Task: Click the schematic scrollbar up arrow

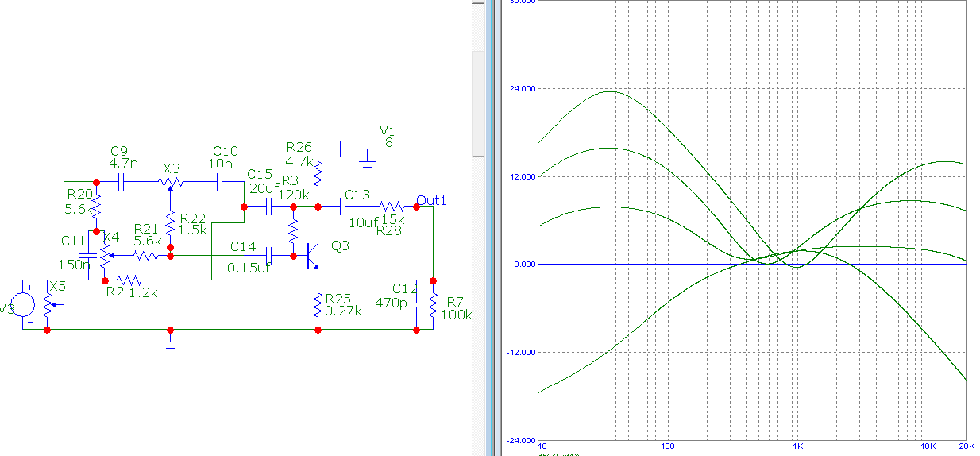Action: point(477,3)
